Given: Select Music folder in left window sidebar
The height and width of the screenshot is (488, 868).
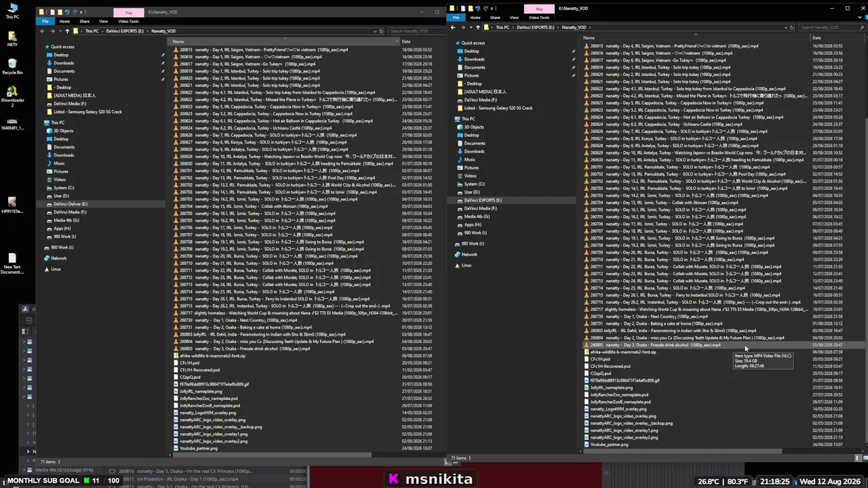Looking at the screenshot, I should (x=60, y=163).
